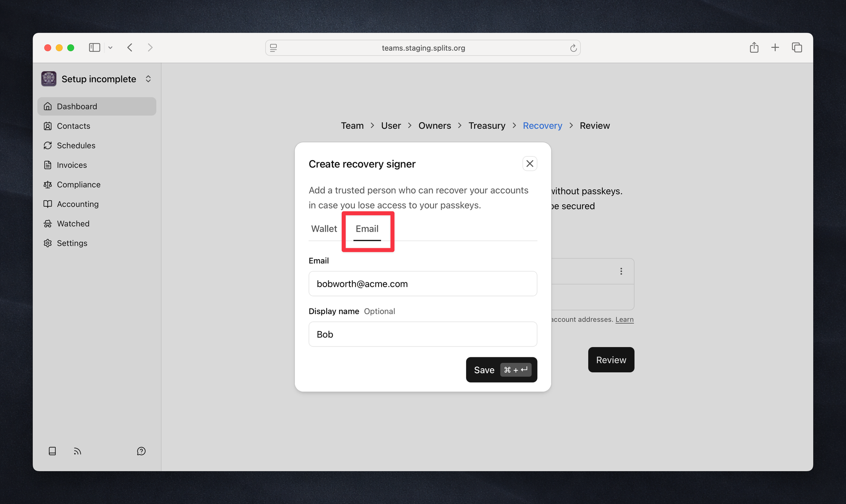The height and width of the screenshot is (504, 846).
Task: Show tab overview in Safari toolbar
Action: pos(797,48)
